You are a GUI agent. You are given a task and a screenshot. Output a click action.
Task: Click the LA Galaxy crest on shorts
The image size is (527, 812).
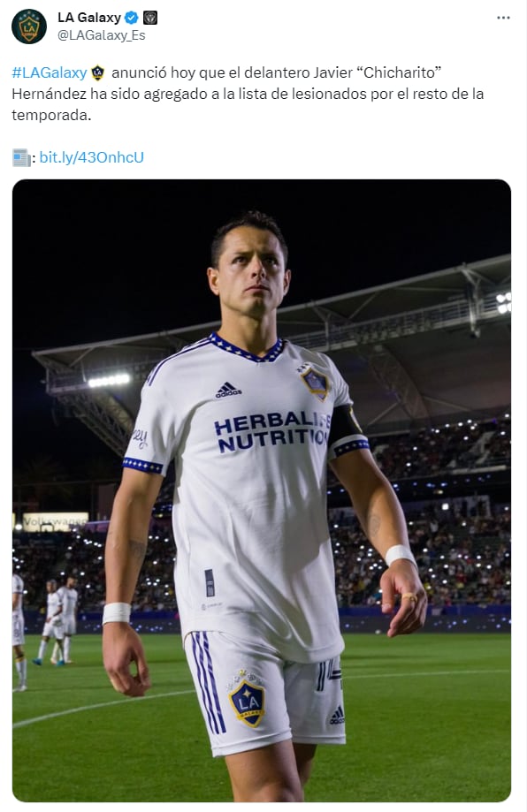pos(248,699)
